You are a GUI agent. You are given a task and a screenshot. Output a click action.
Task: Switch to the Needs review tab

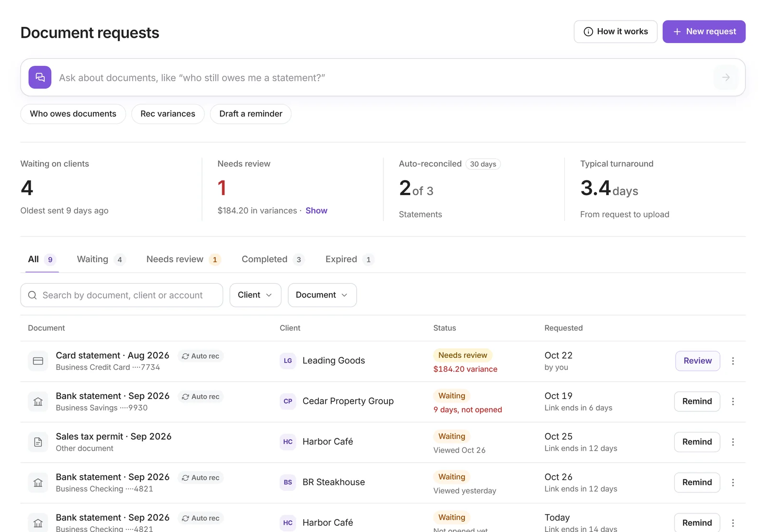click(183, 259)
